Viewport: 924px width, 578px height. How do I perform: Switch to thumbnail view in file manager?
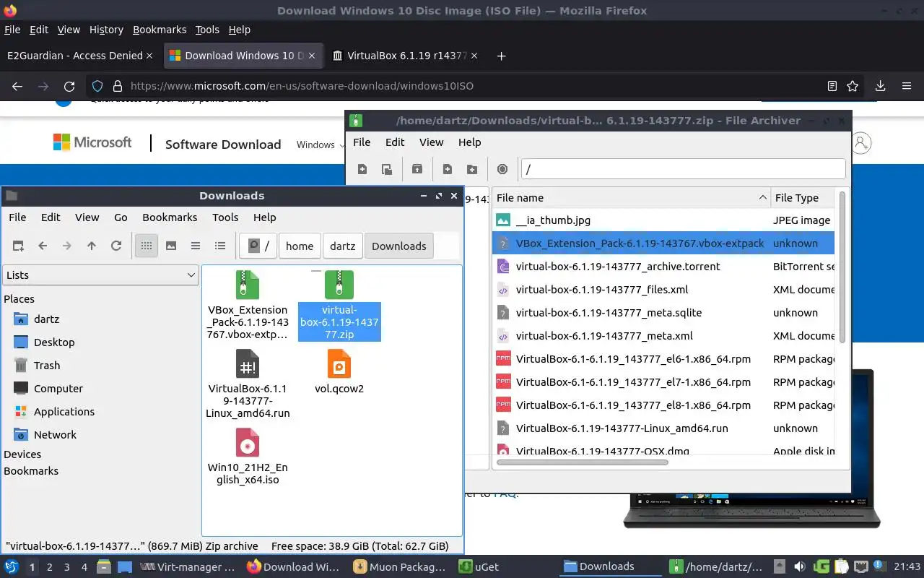coord(171,246)
